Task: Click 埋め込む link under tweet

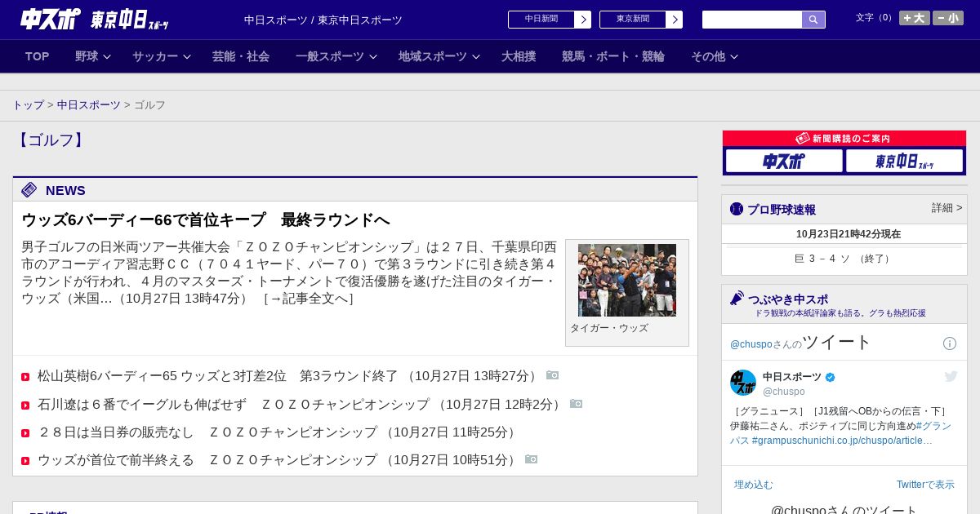Action: coord(753,485)
